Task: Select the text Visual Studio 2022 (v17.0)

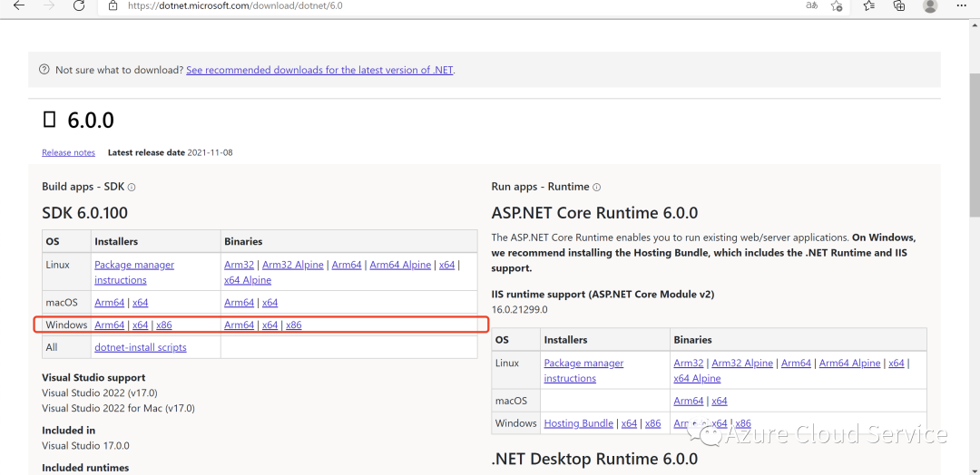Action: click(100, 393)
